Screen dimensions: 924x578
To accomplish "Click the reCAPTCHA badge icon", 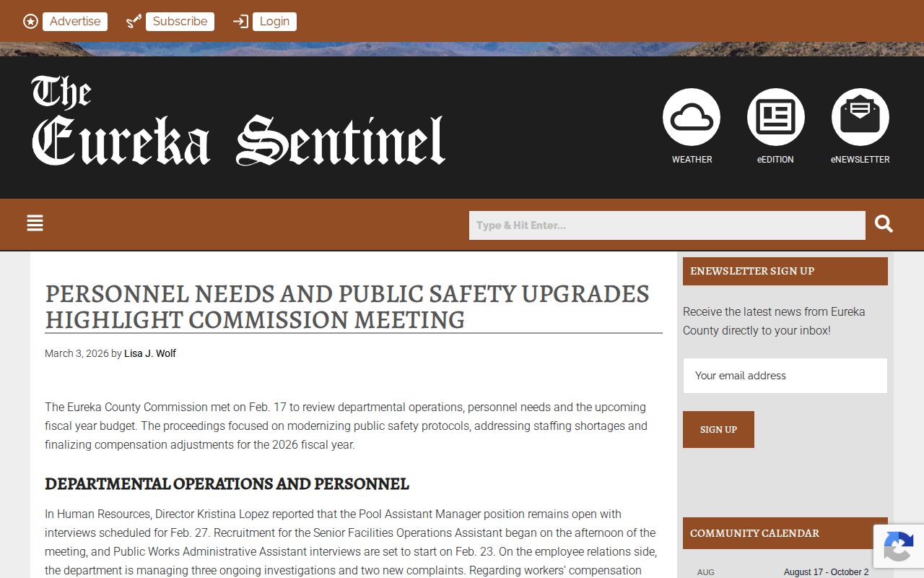I will pyautogui.click(x=898, y=546).
